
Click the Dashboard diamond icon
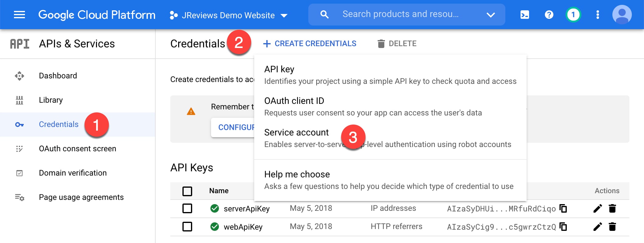(x=19, y=76)
